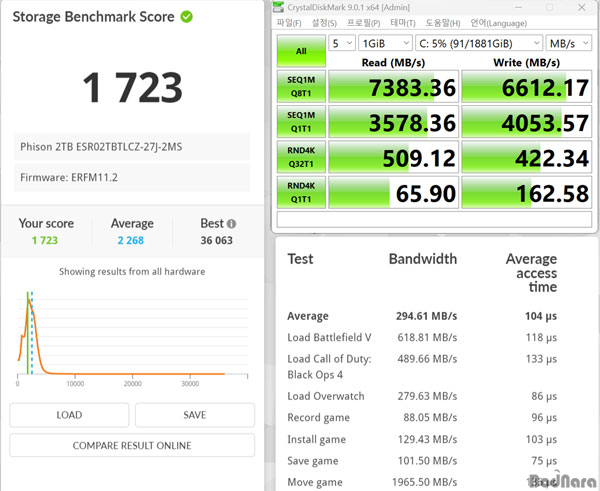
Task: Click the LOAD button
Action: tap(69, 415)
